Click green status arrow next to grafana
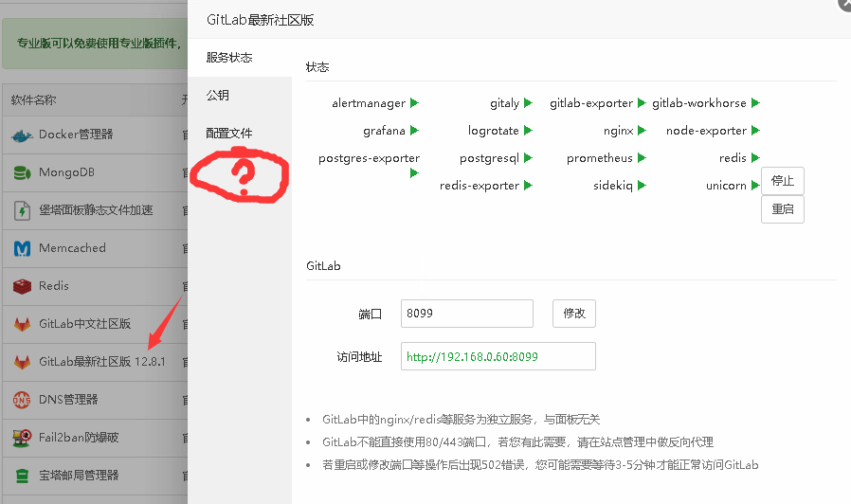This screenshot has height=504, width=851. (415, 130)
